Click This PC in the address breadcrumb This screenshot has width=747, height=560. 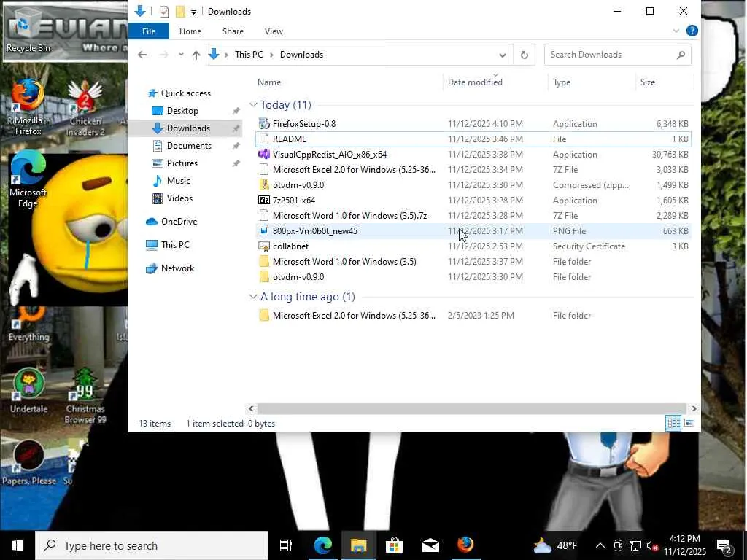click(x=249, y=55)
